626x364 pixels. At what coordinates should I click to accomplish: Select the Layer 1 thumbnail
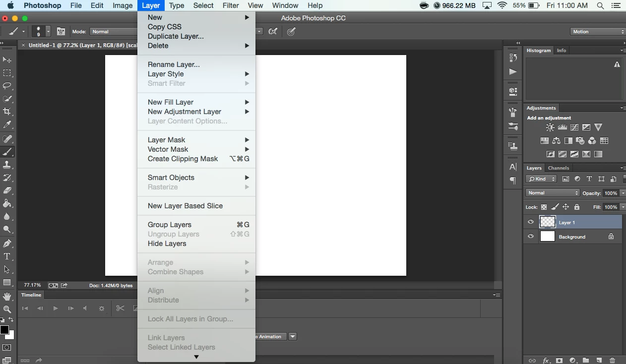[547, 222]
